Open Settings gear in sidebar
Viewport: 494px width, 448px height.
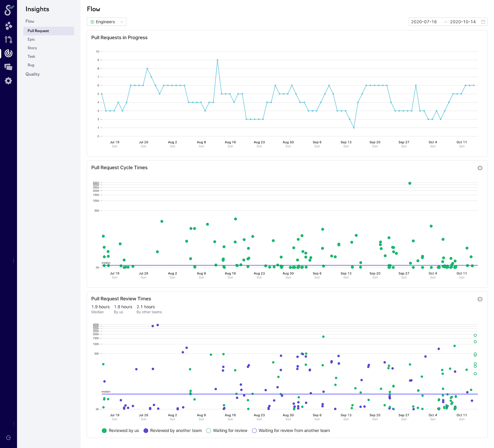coord(9,81)
